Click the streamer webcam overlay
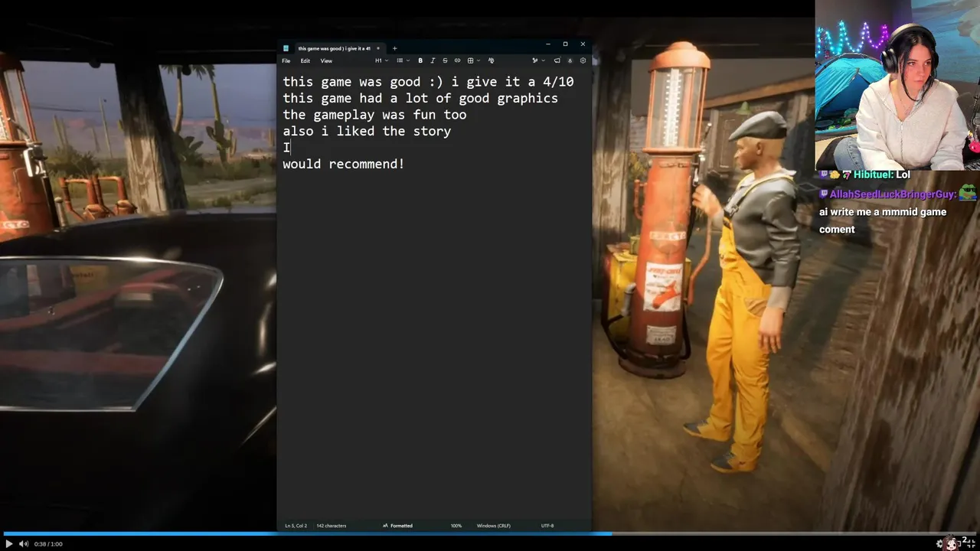The image size is (980, 551). (897, 85)
